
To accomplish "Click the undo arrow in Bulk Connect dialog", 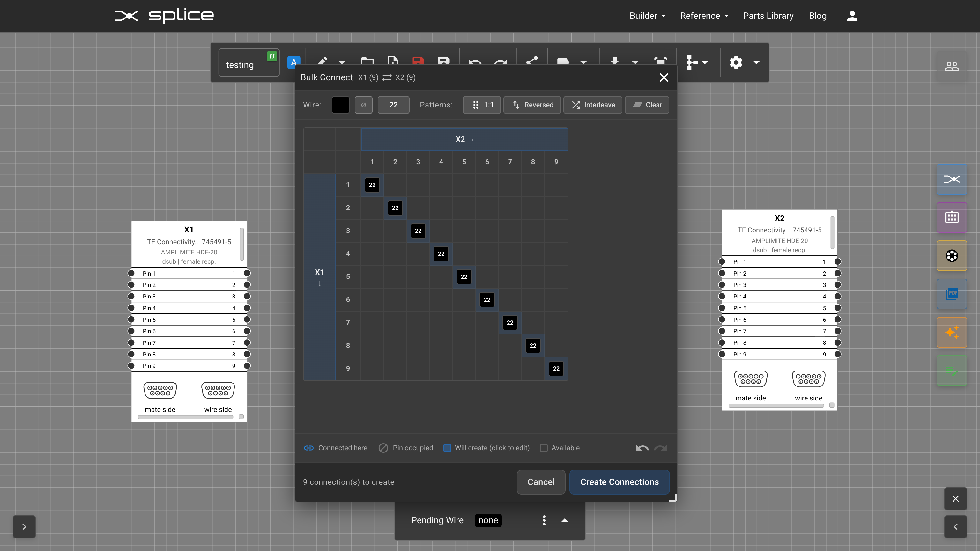I will (642, 448).
